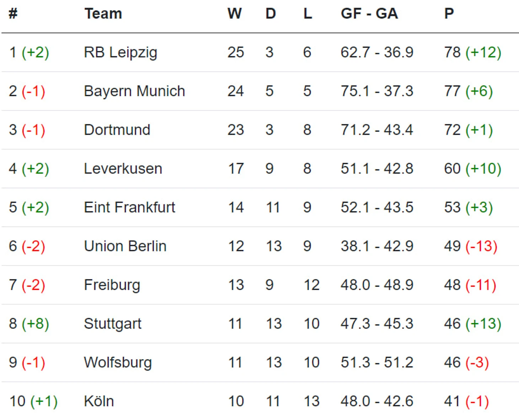This screenshot has height=420, width=519.
Task: Sort by the W column header
Action: pyautogui.click(x=235, y=14)
